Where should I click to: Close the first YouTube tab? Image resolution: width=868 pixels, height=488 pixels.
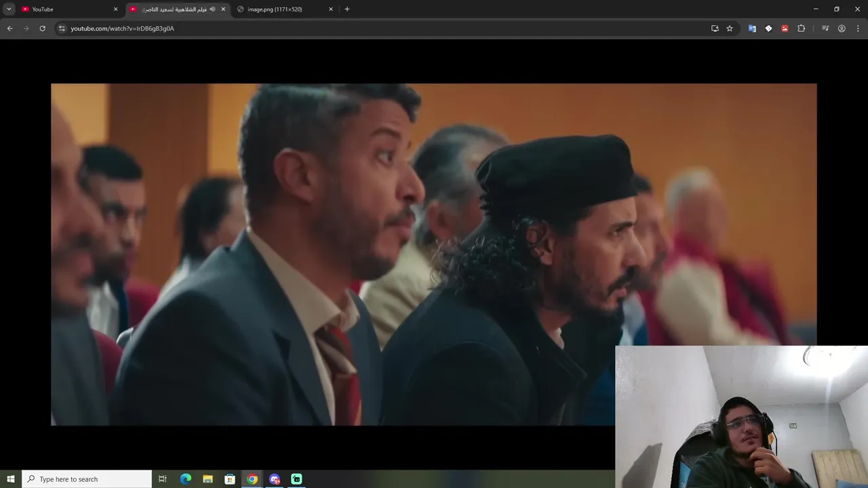(x=115, y=9)
